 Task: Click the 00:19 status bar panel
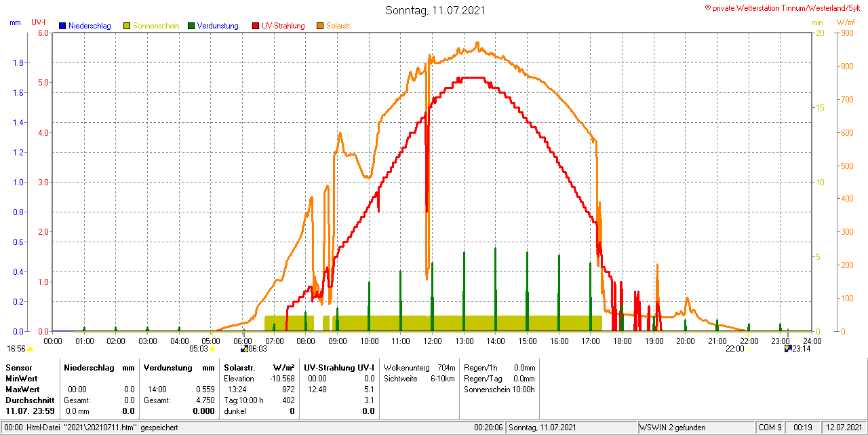[803, 428]
